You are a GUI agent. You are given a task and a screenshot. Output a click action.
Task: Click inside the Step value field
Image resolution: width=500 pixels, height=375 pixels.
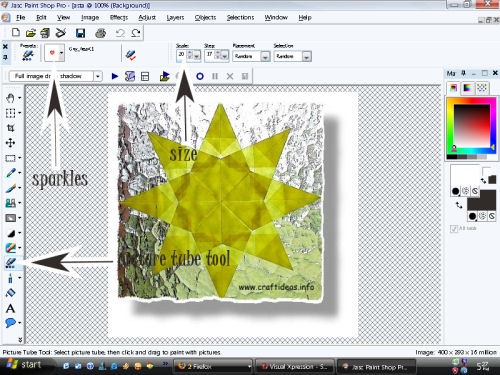tap(210, 55)
